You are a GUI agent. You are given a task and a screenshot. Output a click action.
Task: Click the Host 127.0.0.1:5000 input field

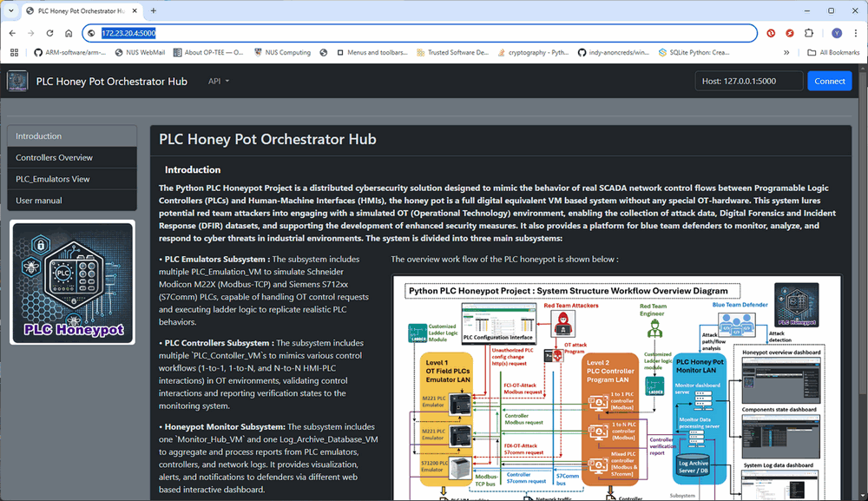749,81
